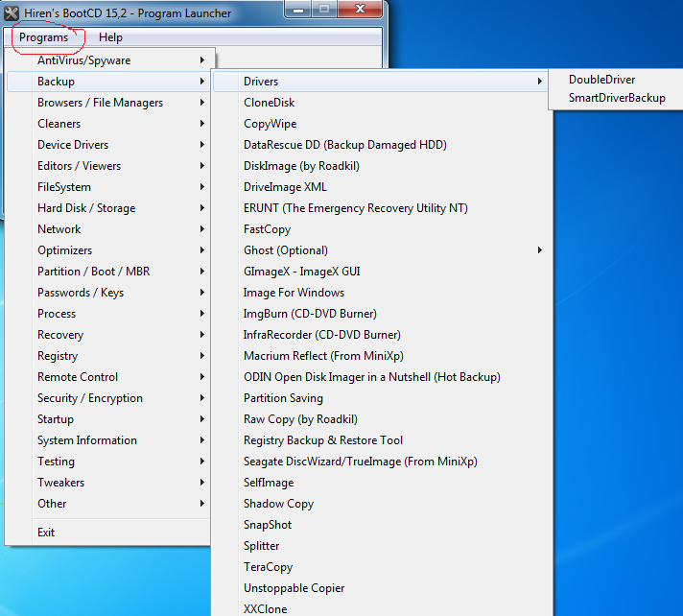Open the Optimizers submenu
The height and width of the screenshot is (616, 683).
109,250
